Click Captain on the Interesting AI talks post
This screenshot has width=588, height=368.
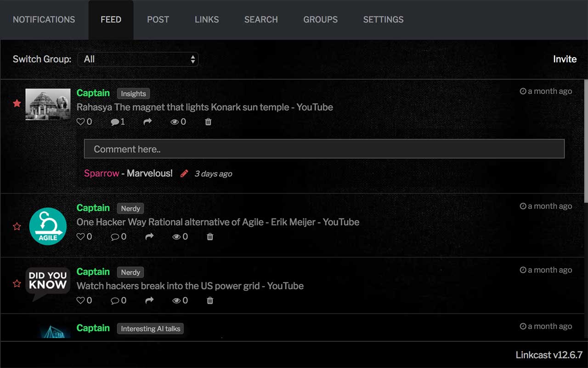pyautogui.click(x=93, y=328)
